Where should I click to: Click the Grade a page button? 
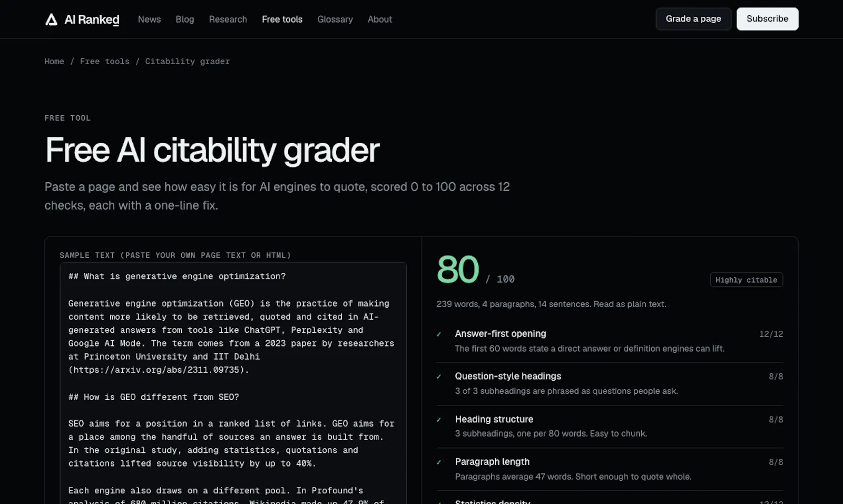coord(693,19)
